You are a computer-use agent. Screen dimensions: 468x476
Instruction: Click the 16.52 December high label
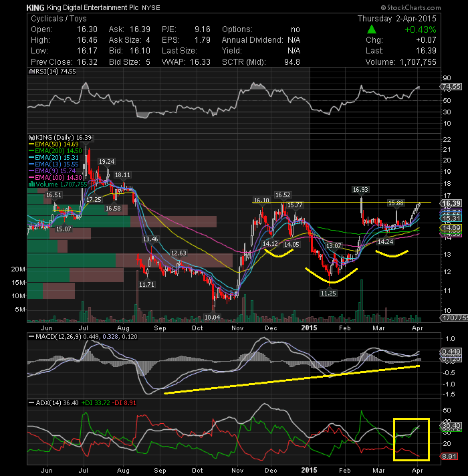pyautogui.click(x=283, y=195)
